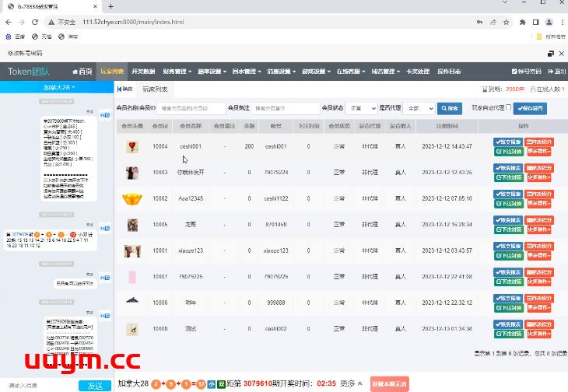Image resolution: width=568 pixels, height=392 pixels.
Task: Click the gold ingot avatar of Aaa12345
Action: click(x=132, y=198)
